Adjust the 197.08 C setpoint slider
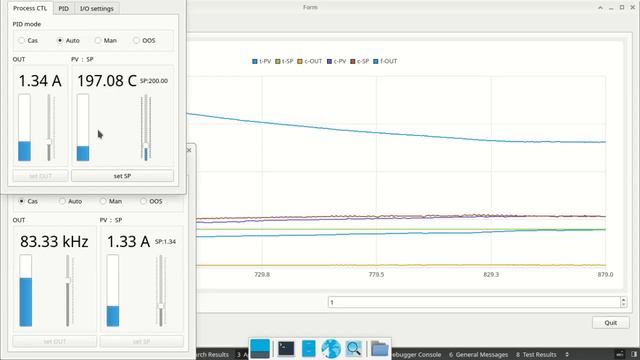 point(146,146)
